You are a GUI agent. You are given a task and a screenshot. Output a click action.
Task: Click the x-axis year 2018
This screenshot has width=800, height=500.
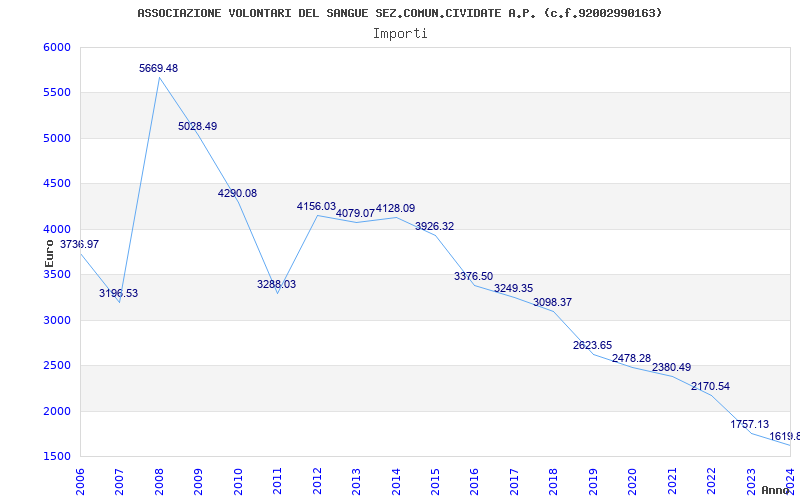(x=554, y=482)
